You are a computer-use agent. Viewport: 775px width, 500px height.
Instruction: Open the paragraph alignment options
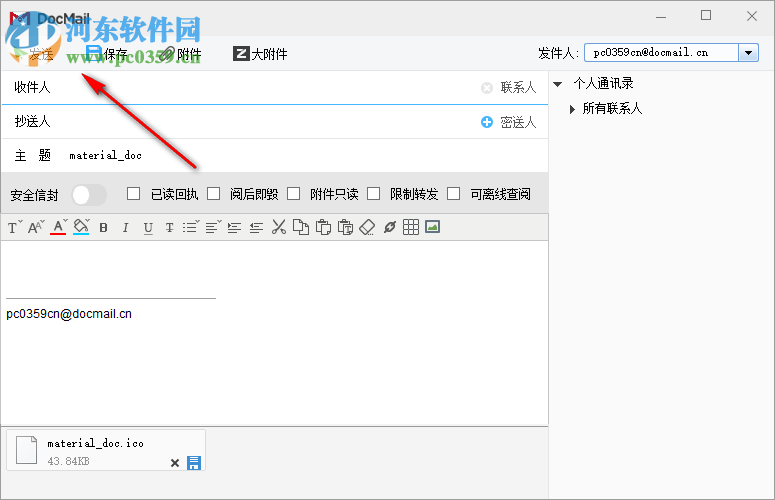[x=213, y=227]
